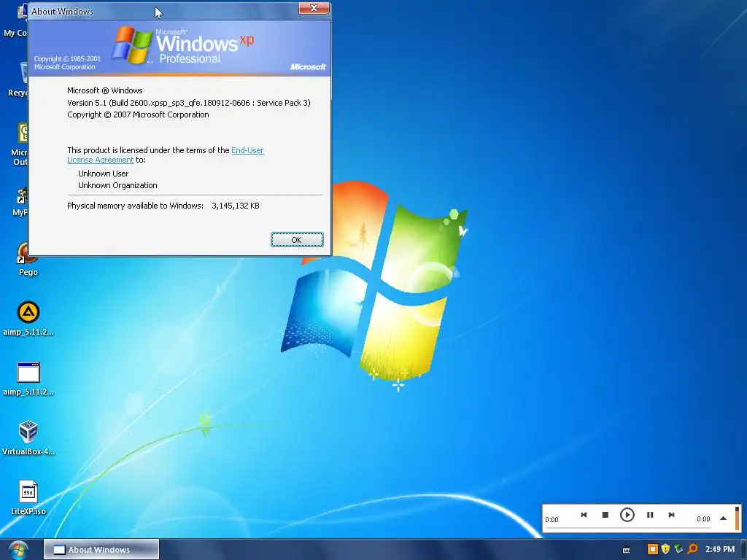Click the About Windows title bar
Screen dimensions: 747x560
tap(162, 11)
